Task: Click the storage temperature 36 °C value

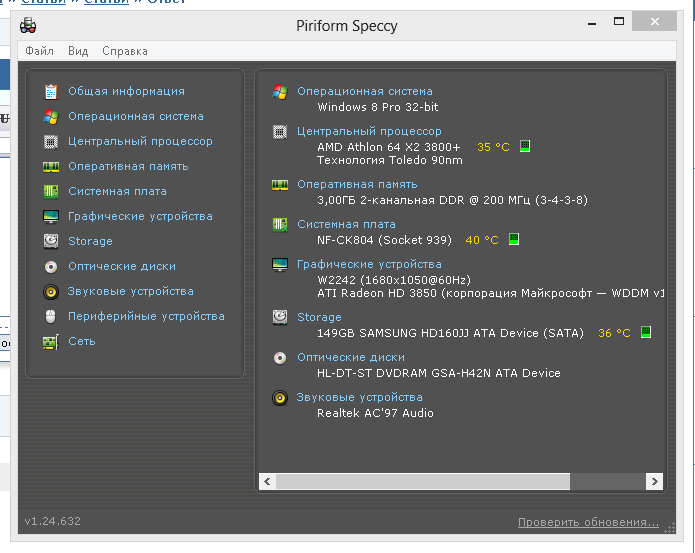Action: pos(614,333)
